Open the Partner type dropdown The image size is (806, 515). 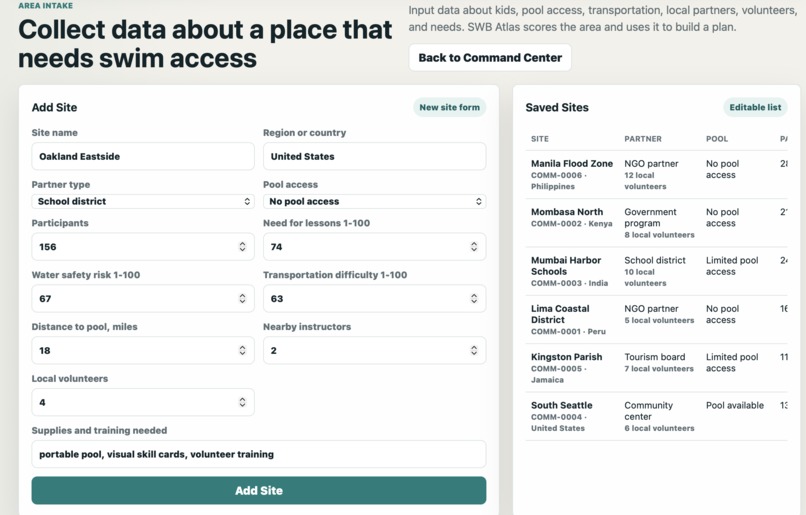click(143, 201)
